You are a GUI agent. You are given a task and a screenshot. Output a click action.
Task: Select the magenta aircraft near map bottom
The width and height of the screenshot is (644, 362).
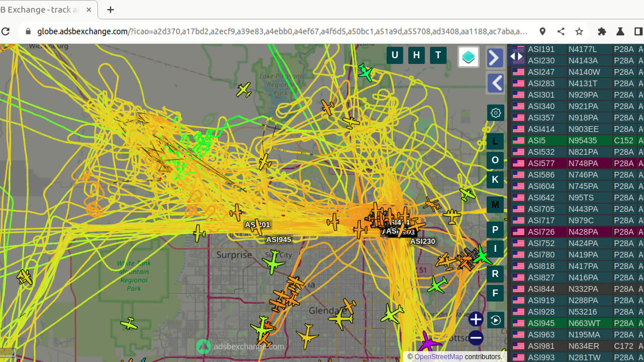[x=428, y=342]
